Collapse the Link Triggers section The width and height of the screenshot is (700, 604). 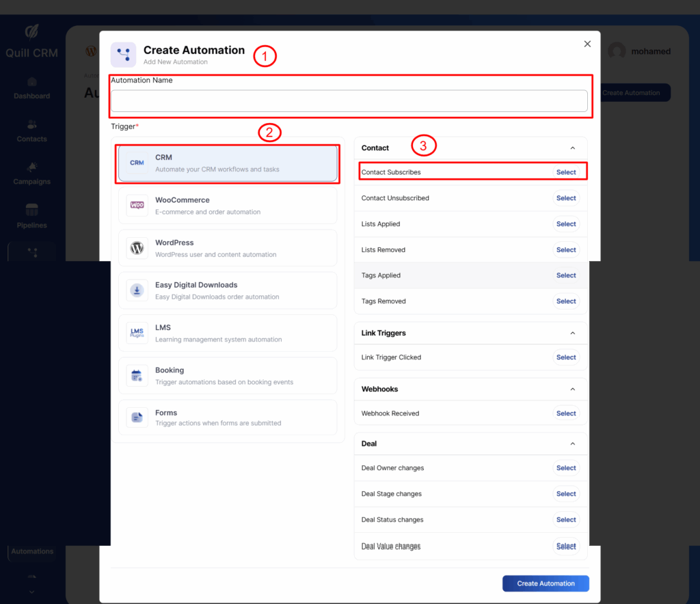[x=573, y=333]
